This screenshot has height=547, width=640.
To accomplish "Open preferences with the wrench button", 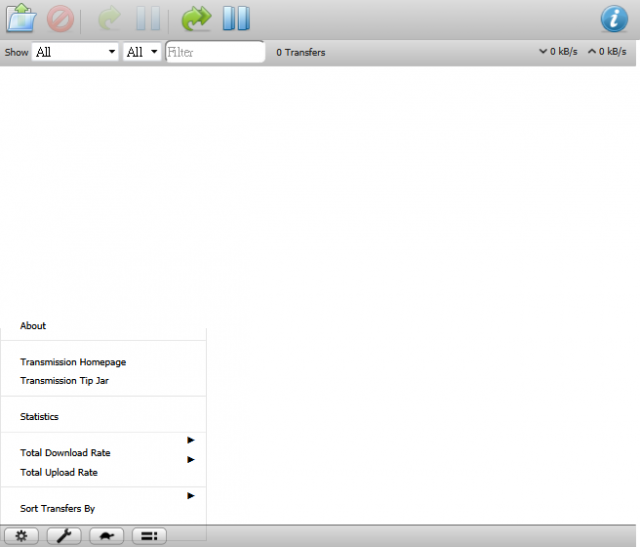I will (64, 536).
